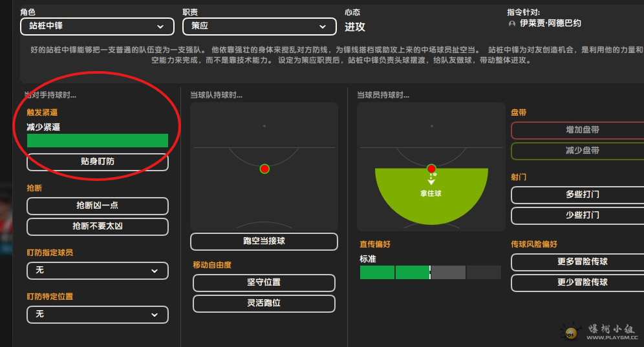This screenshot has width=644, height=347.
Task: Expand the 盯防指定球员 dropdown
Action: pyautogui.click(x=98, y=271)
